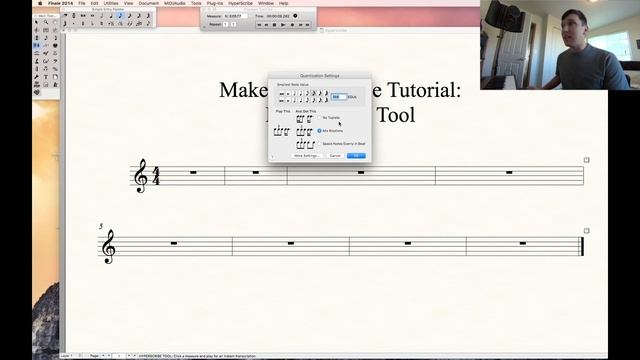Confirm dialog with OK button

pos(356,156)
